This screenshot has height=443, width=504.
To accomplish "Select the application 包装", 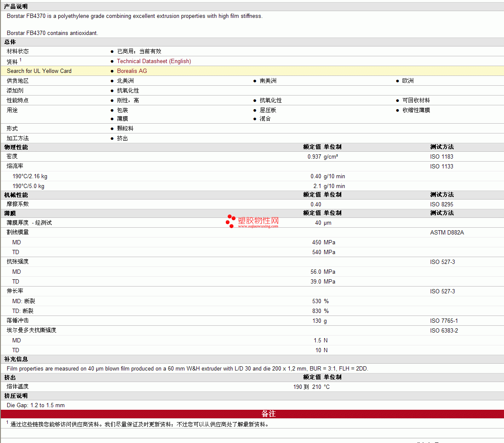I will point(122,110).
